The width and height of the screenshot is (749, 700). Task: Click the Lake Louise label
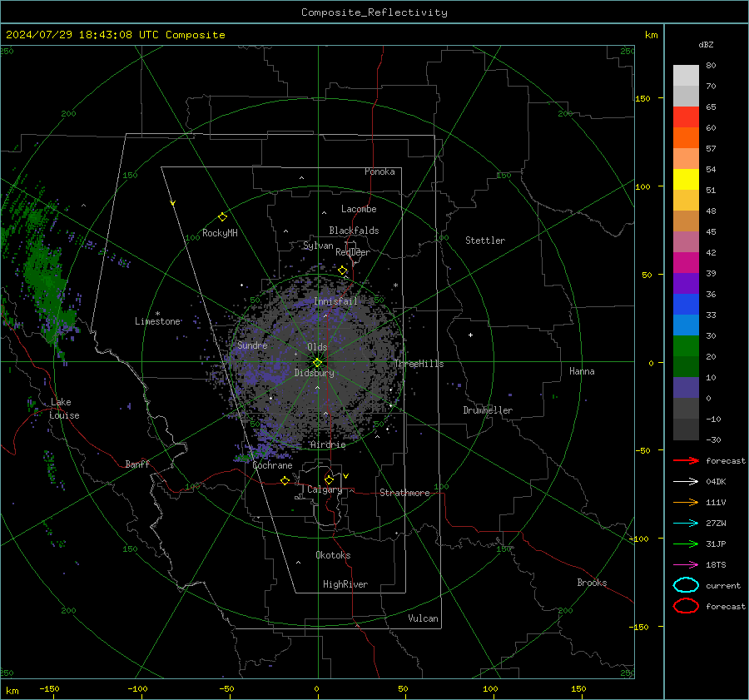(x=64, y=409)
